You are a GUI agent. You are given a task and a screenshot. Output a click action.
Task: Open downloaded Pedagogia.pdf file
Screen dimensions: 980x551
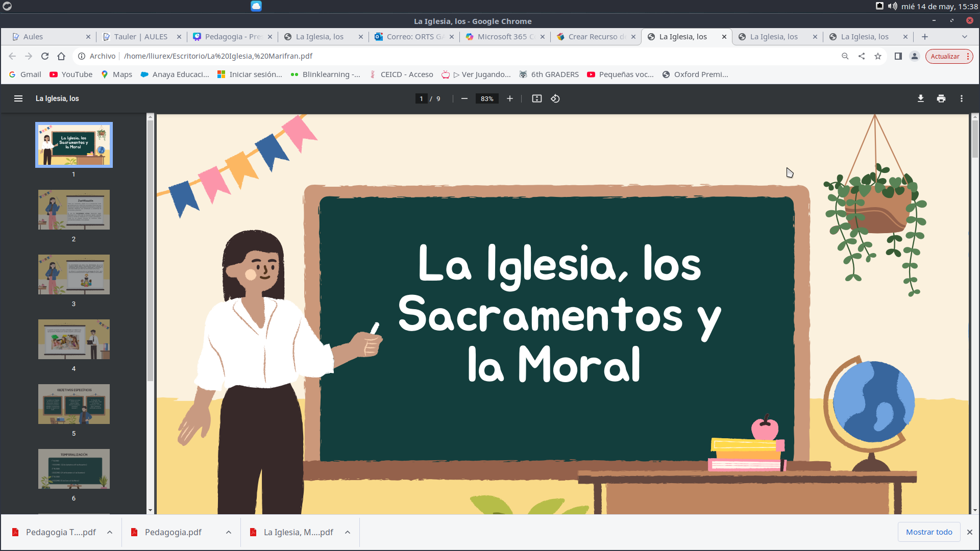pos(166,532)
